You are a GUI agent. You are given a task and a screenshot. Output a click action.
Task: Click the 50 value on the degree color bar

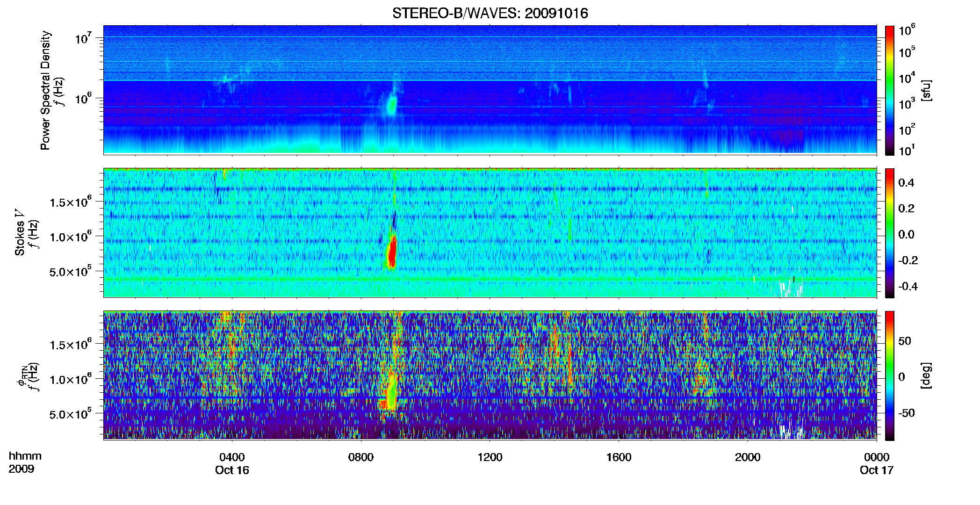click(905, 341)
